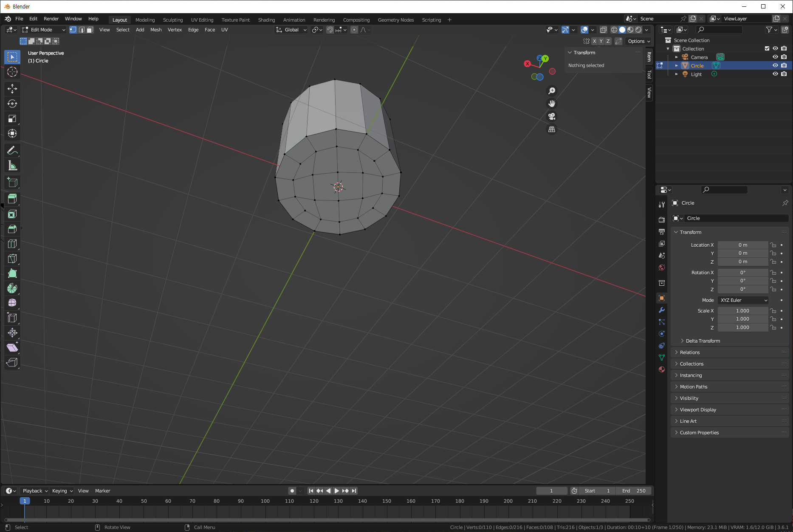793x532 pixels.
Task: Select the Smooth tool
Action: (12, 303)
